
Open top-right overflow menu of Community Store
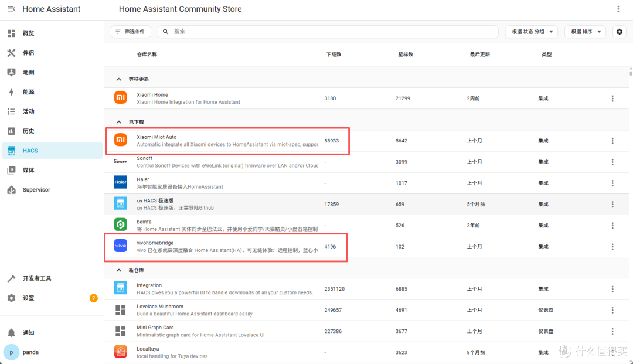618,9
